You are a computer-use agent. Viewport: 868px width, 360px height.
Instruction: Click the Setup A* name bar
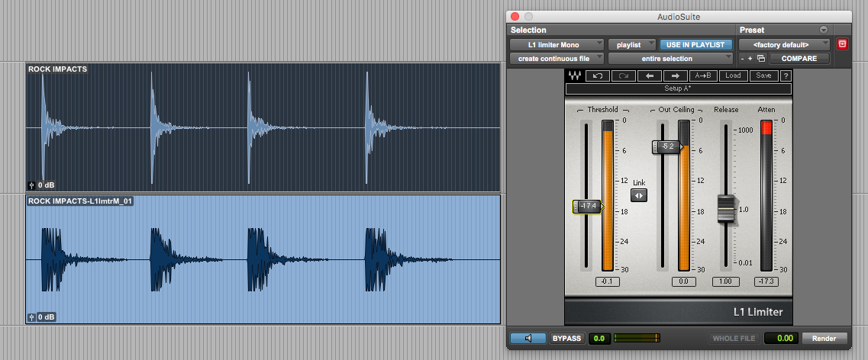(x=678, y=88)
